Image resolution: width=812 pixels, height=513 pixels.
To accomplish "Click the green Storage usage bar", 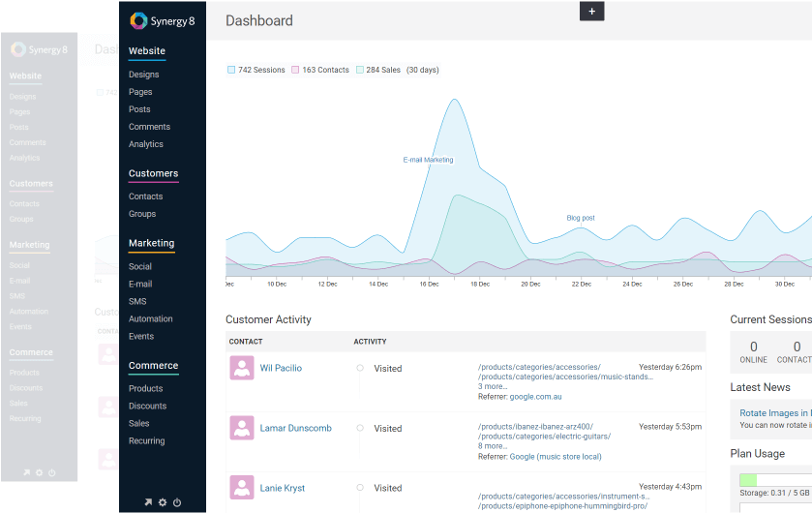I will (x=748, y=480).
